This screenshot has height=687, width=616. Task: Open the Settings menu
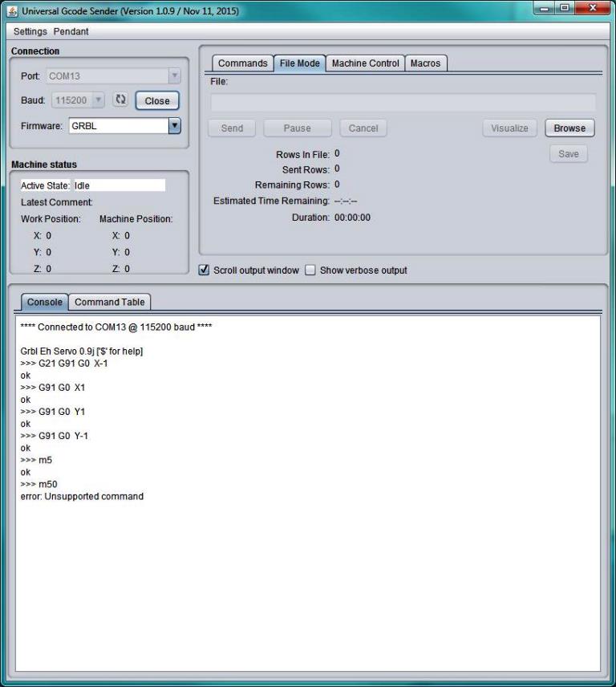coord(30,31)
